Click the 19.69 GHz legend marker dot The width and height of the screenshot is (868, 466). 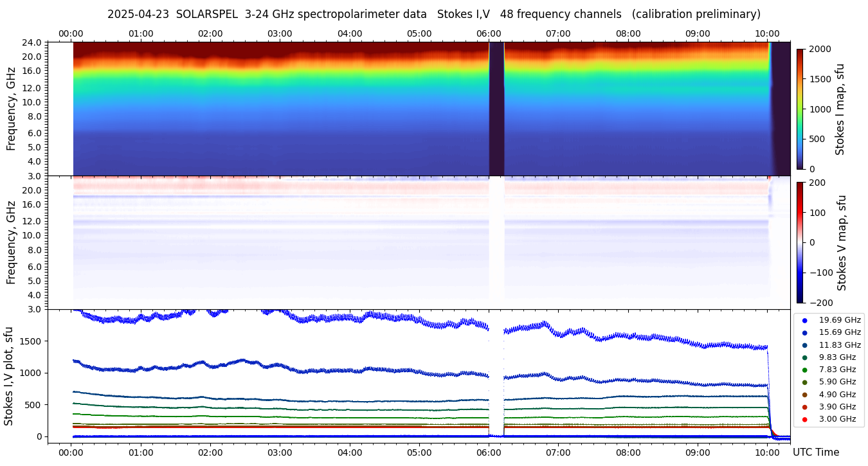[x=804, y=320]
